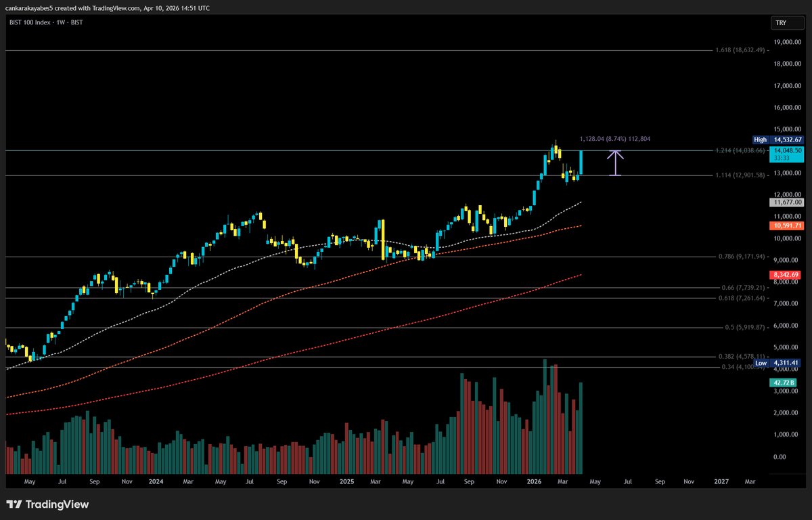Click the Low 4,311.41 price tag
The height and width of the screenshot is (520, 812).
click(777, 363)
